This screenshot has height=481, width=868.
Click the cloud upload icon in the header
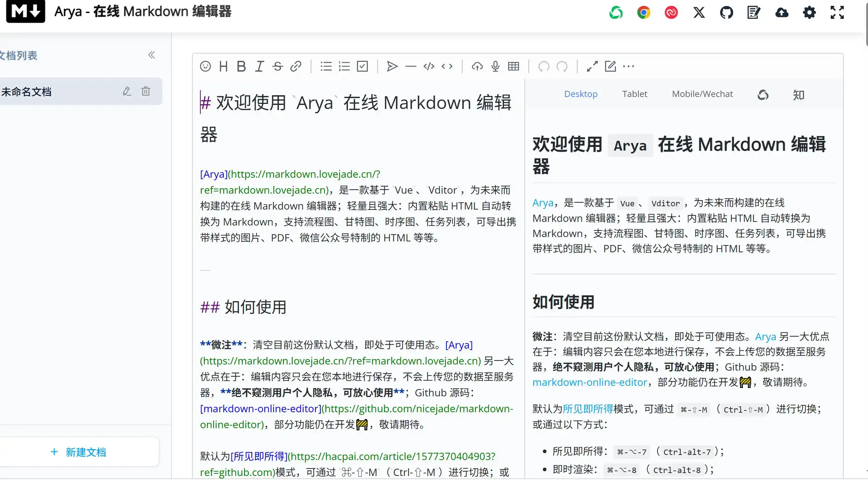[782, 13]
